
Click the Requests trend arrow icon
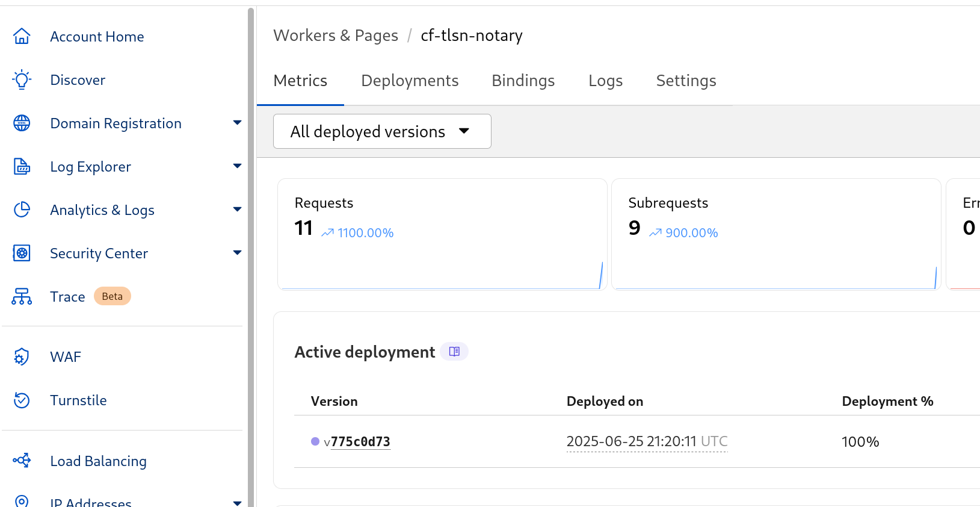pyautogui.click(x=327, y=233)
